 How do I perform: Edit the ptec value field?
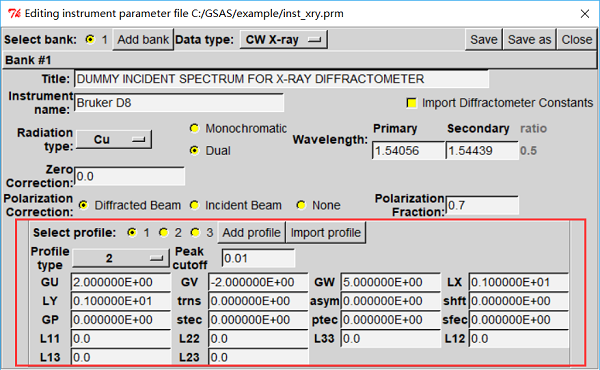(x=391, y=320)
